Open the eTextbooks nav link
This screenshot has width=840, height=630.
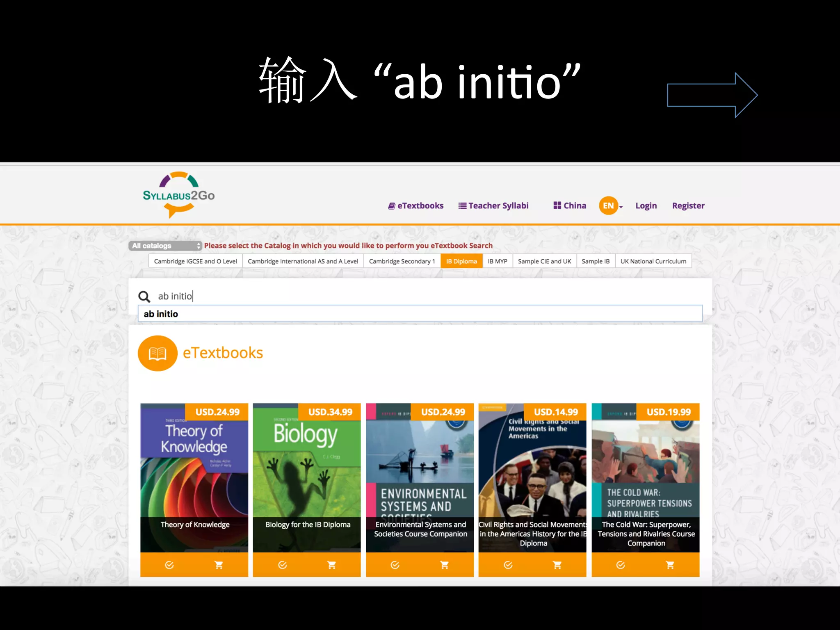(x=416, y=205)
